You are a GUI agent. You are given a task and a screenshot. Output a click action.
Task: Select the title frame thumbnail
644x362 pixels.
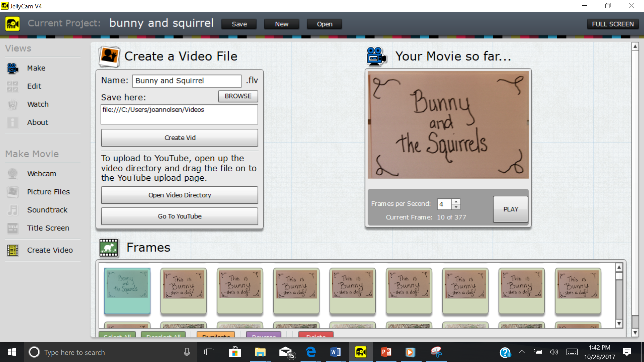(x=127, y=291)
